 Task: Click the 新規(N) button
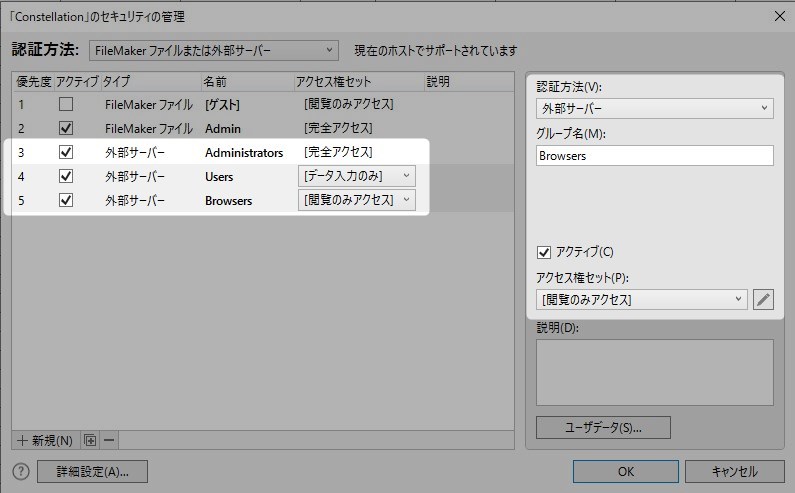coord(45,440)
